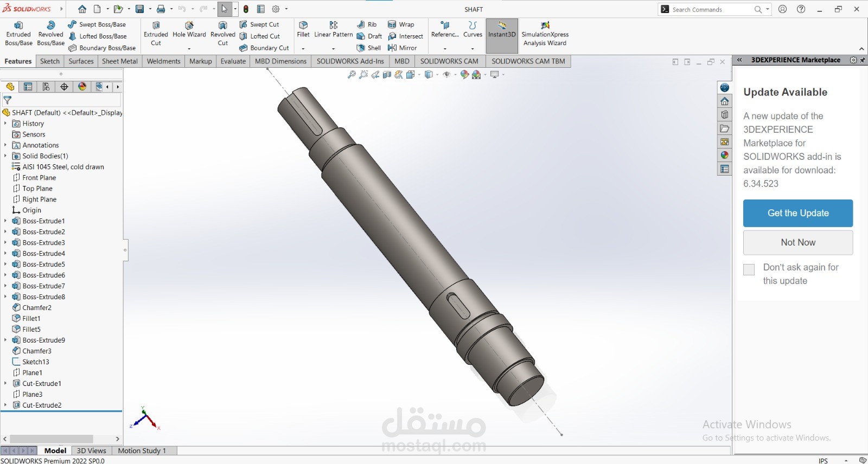Expand the Boss-Extrude5 feature

pos(5,265)
